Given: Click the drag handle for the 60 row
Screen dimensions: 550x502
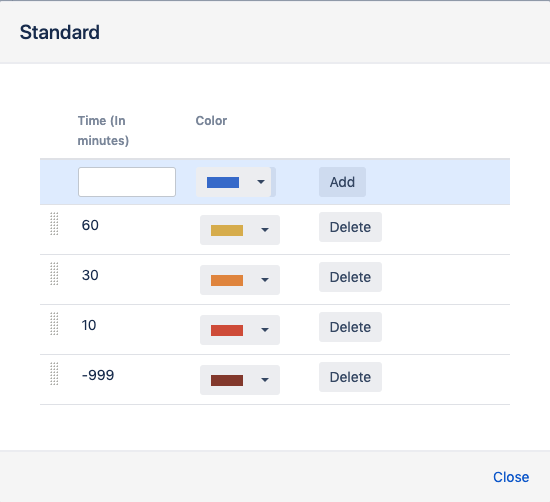Looking at the screenshot, I should tap(54, 224).
